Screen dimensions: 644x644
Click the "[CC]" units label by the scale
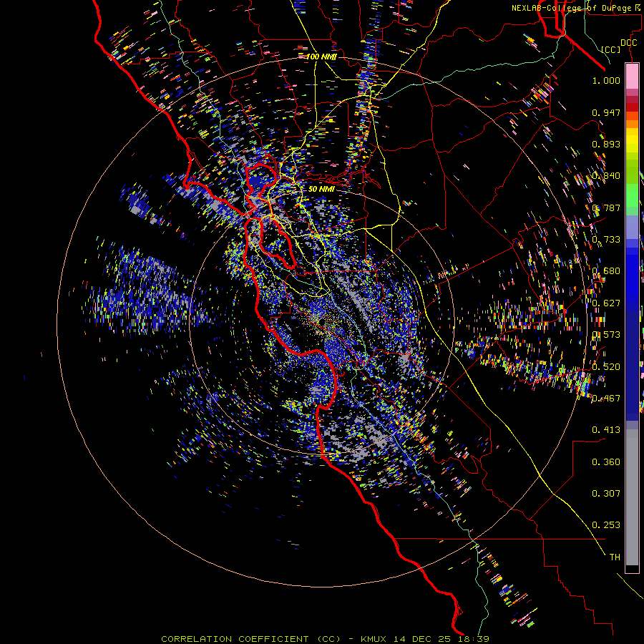tap(611, 49)
